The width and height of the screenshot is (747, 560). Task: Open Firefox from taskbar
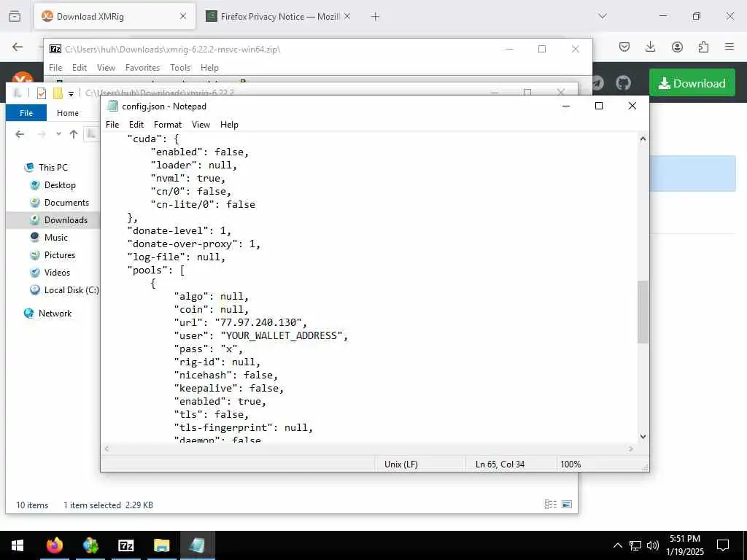click(x=54, y=545)
